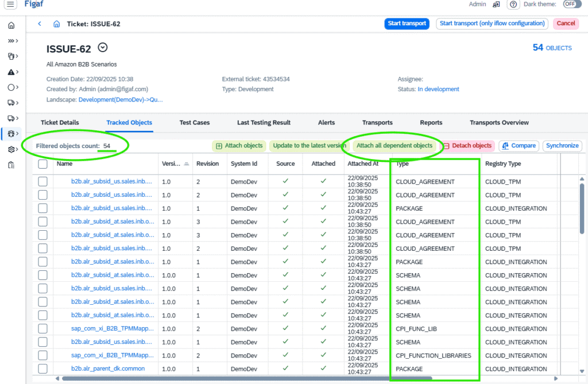The width and height of the screenshot is (588, 384).
Task: Click the table's vertical scrollbar thumb
Action: pyautogui.click(x=582, y=208)
